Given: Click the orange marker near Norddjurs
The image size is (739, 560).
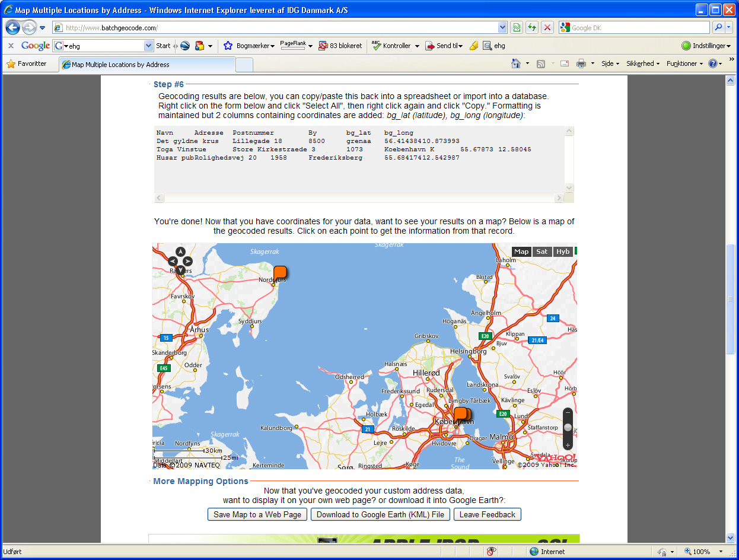Looking at the screenshot, I should [280, 273].
